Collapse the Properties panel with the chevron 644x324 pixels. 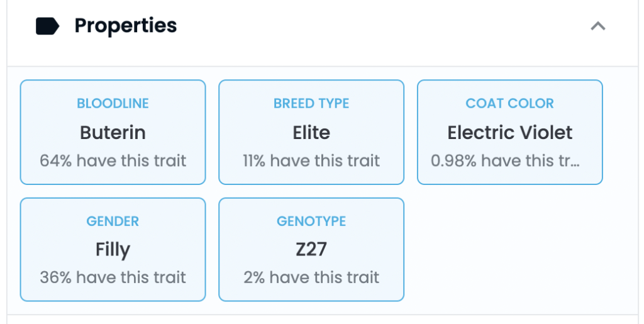[x=598, y=26]
